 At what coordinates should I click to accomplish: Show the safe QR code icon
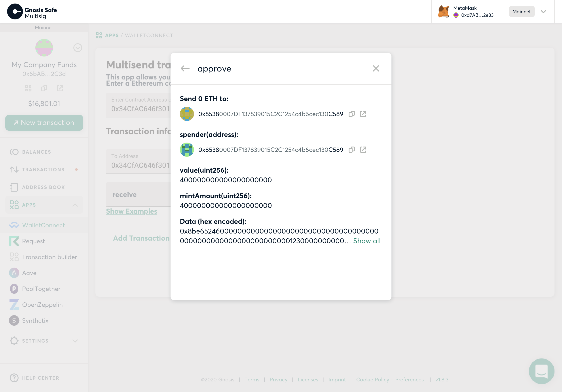[x=28, y=88]
